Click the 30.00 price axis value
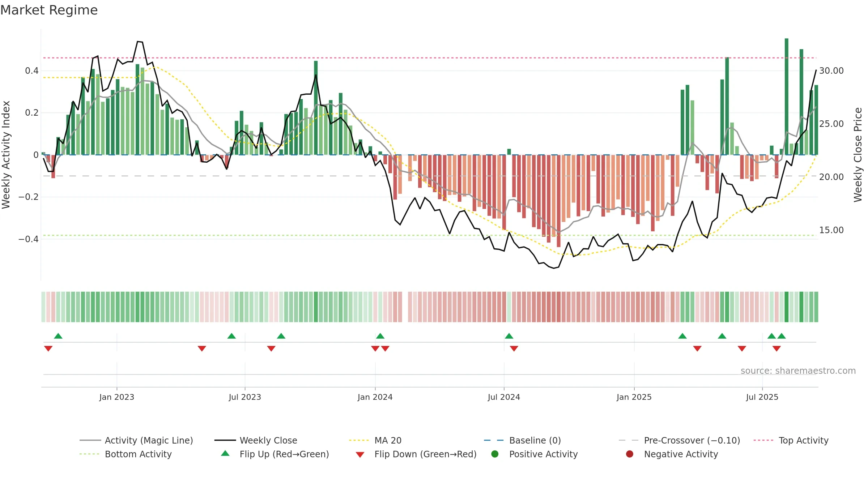The image size is (868, 488). tap(831, 70)
